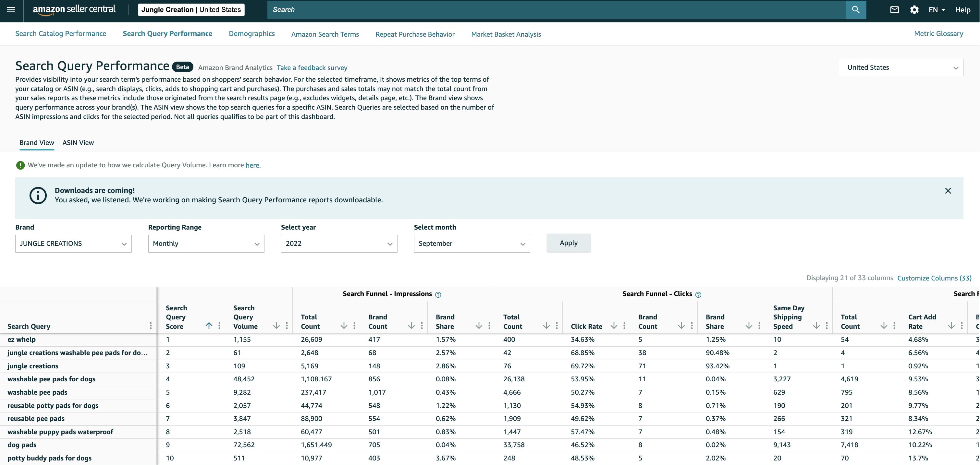Open the messages envelope icon

click(x=894, y=10)
